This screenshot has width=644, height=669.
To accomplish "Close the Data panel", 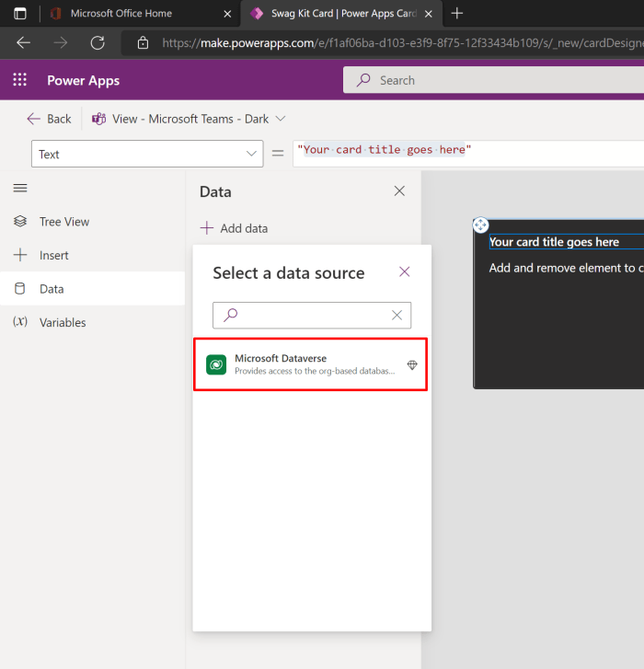I will point(399,191).
